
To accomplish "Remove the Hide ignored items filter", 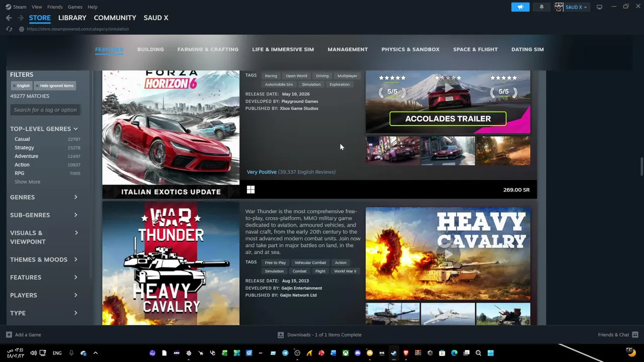I will click(37, 86).
